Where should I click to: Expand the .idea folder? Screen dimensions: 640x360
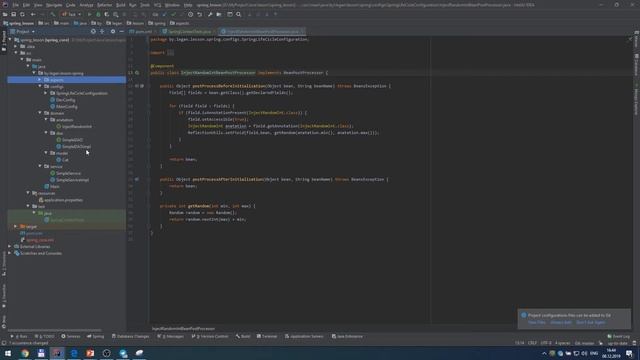(x=16, y=47)
